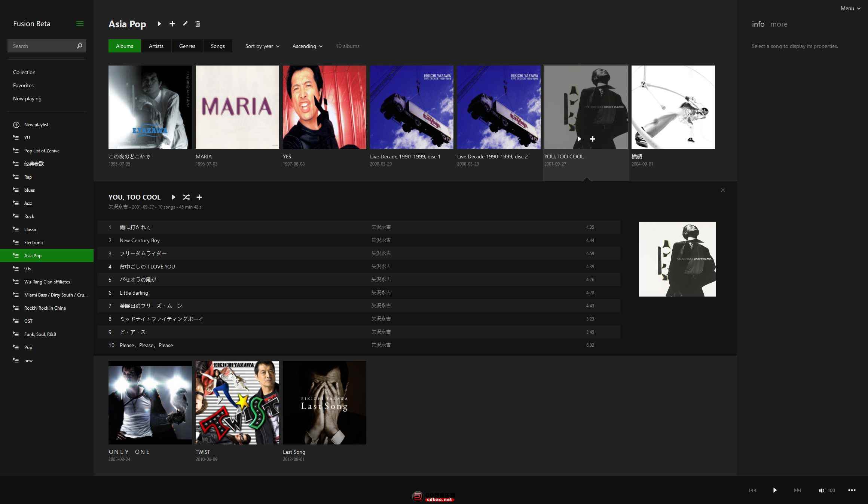Open the new playlist
Screen dimensions: 868x504
click(x=47, y=361)
